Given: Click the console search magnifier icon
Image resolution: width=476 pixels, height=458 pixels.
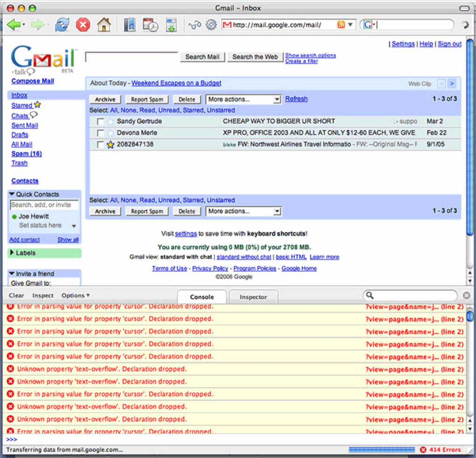Looking at the screenshot, I should point(370,295).
